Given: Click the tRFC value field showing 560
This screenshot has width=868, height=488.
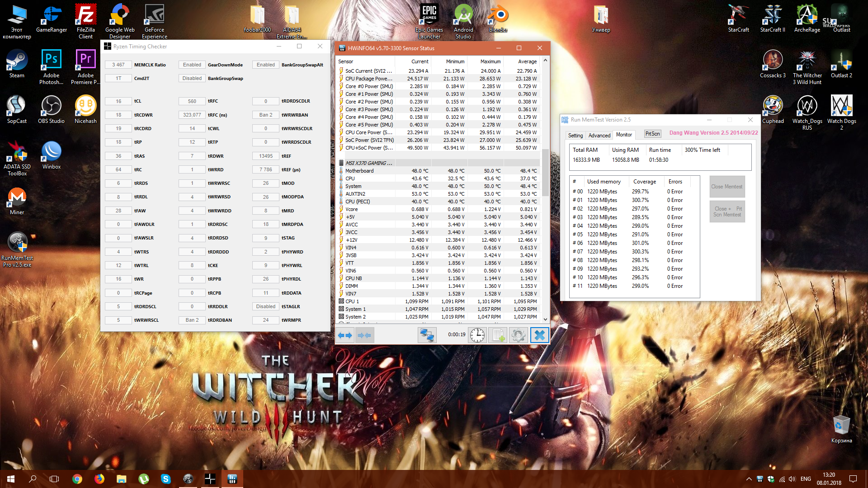Looking at the screenshot, I should tap(192, 101).
